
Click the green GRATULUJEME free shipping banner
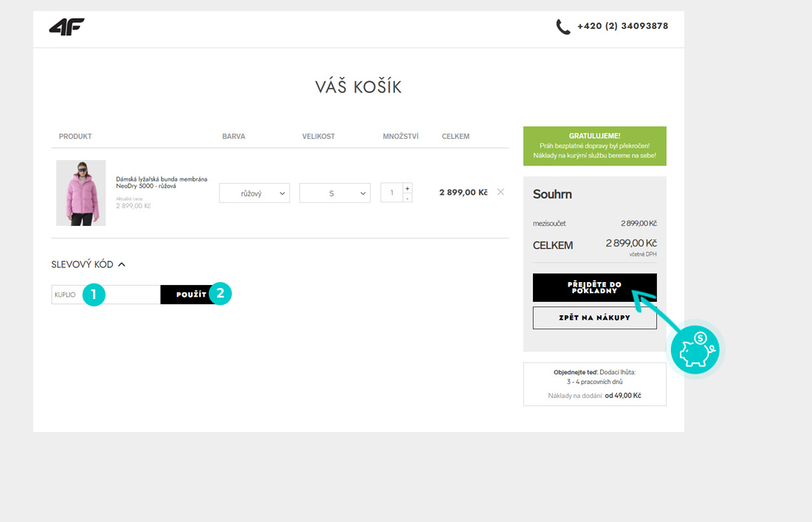coord(594,145)
